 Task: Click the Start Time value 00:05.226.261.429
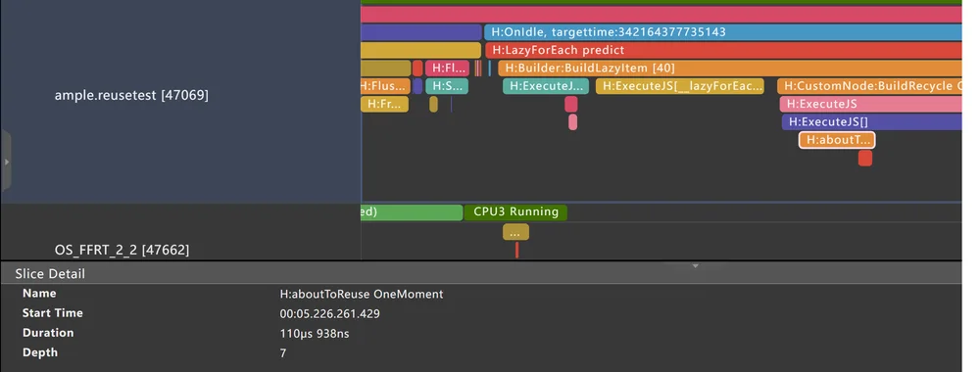329,314
